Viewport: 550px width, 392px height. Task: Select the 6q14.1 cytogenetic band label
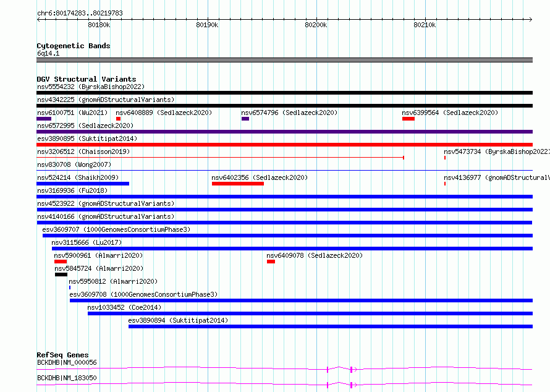click(x=48, y=53)
